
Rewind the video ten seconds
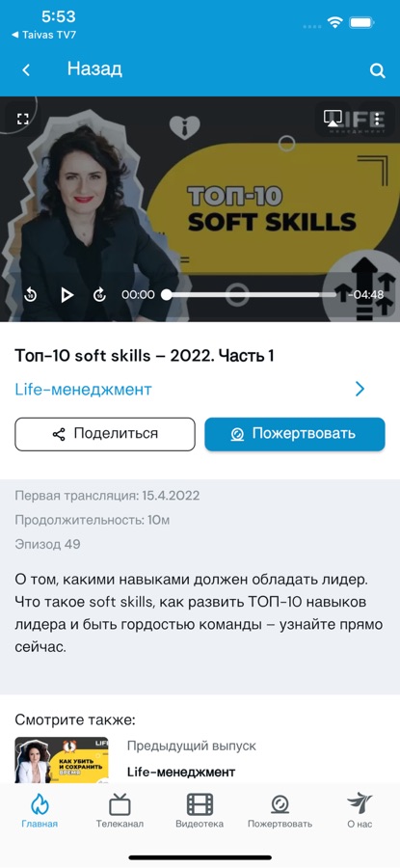tap(31, 295)
